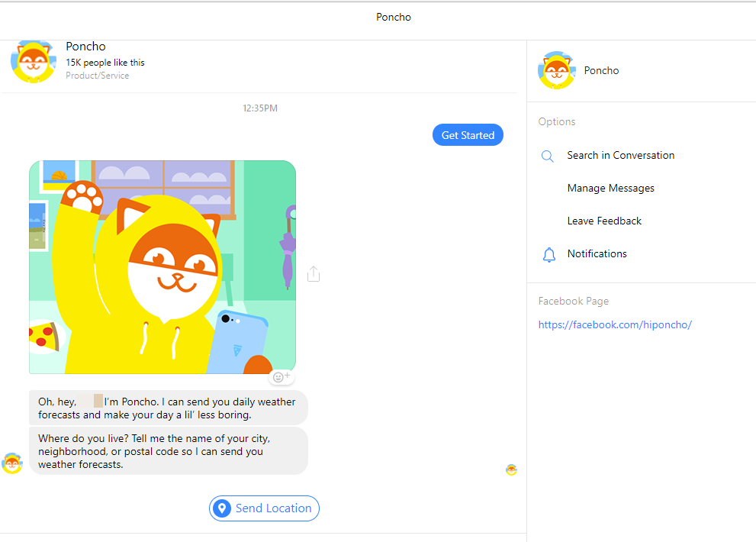Add an emoji reaction to the image
The height and width of the screenshot is (542, 756).
pyautogui.click(x=281, y=377)
